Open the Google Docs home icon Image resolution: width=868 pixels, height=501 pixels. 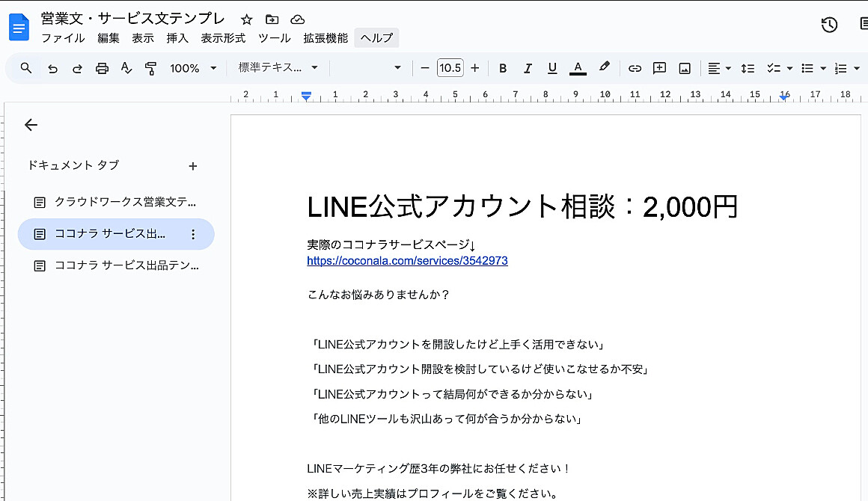(x=19, y=27)
